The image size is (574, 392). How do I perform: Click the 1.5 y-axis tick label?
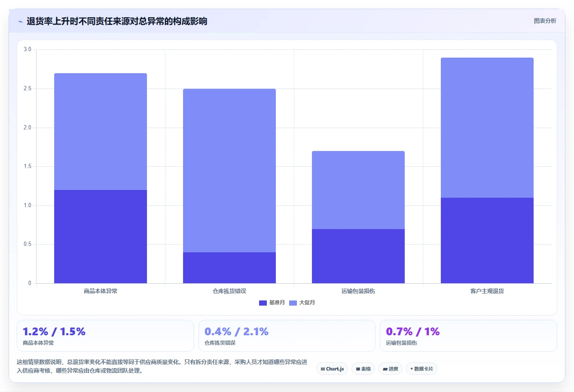click(27, 166)
